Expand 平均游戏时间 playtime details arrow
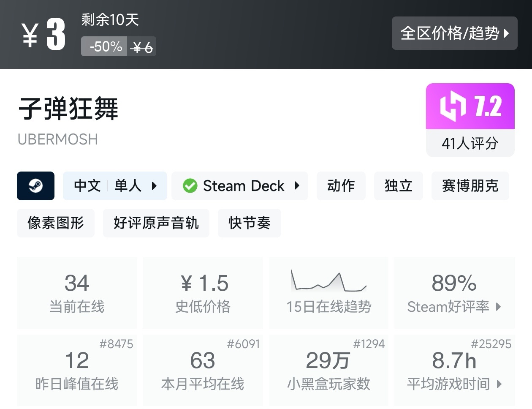This screenshot has width=532, height=409. pyautogui.click(x=499, y=384)
